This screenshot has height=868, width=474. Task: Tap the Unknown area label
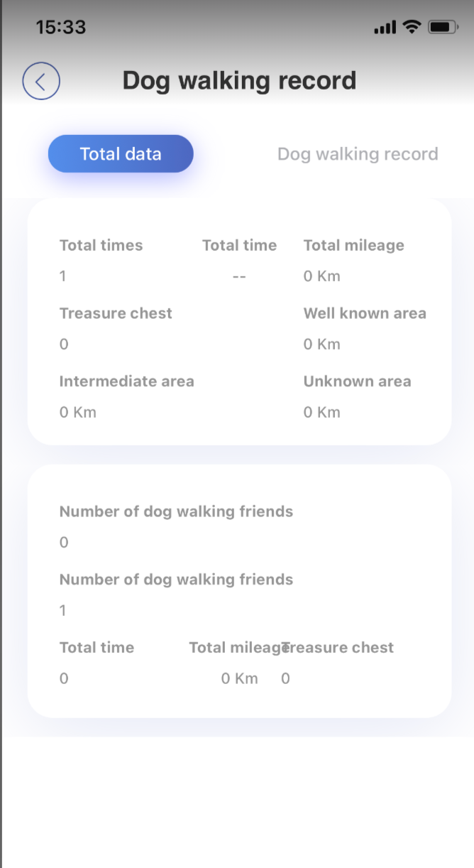pyautogui.click(x=357, y=381)
